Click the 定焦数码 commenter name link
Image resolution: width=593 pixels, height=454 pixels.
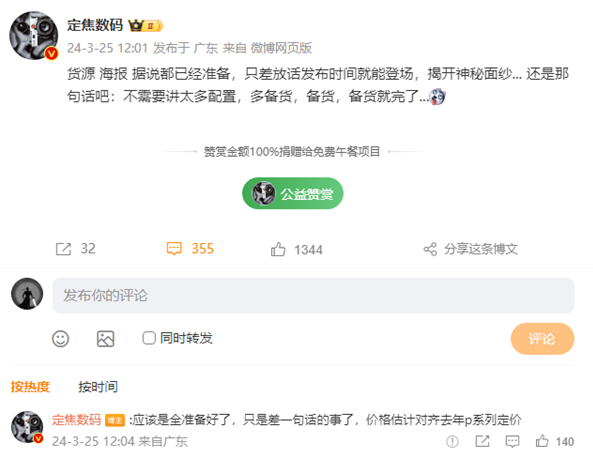point(76,420)
